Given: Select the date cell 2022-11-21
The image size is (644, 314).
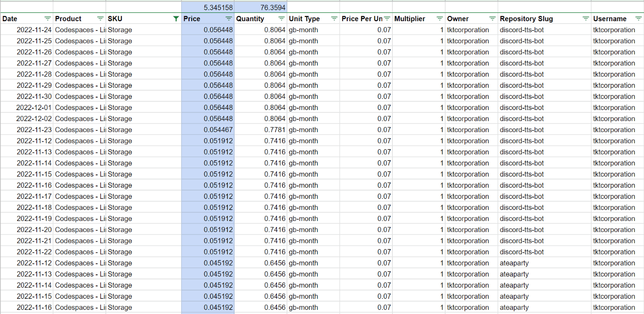Looking at the screenshot, I should tap(27, 241).
